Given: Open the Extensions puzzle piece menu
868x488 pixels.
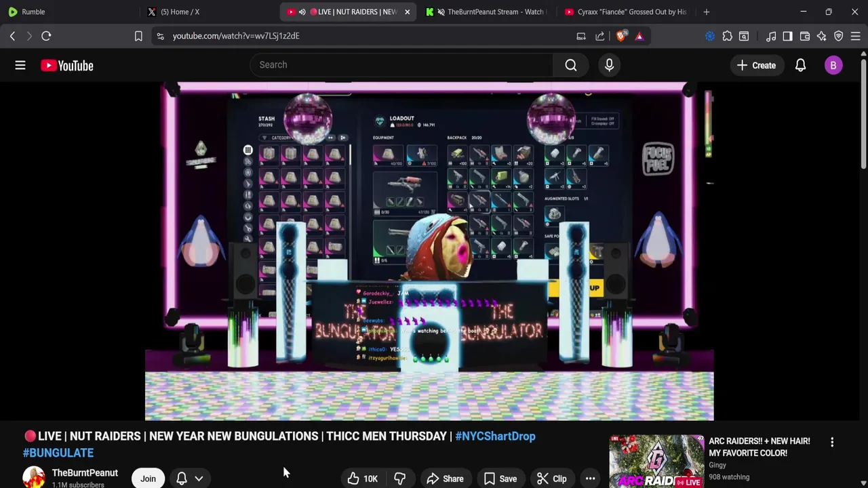Looking at the screenshot, I should coord(727,36).
